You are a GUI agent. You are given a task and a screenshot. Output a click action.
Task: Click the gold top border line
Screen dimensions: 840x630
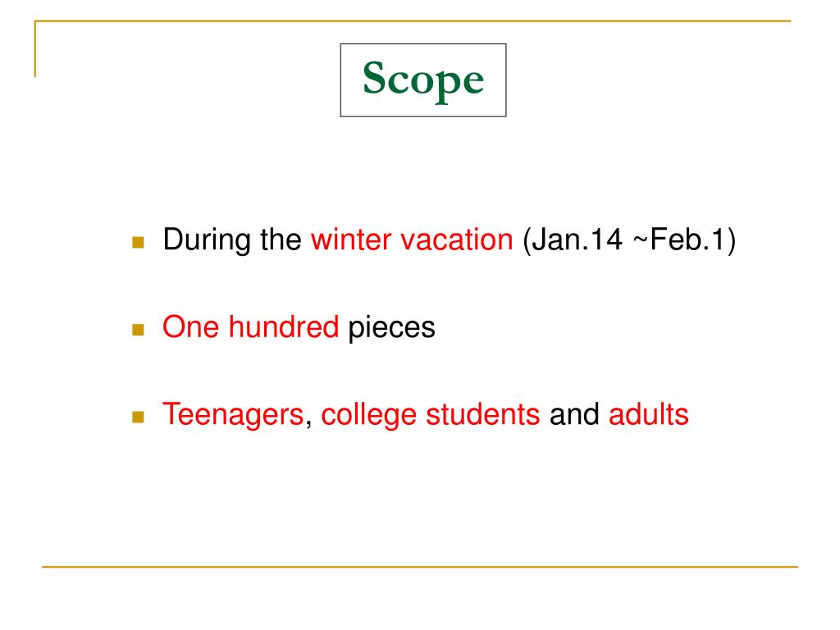pyautogui.click(x=413, y=21)
